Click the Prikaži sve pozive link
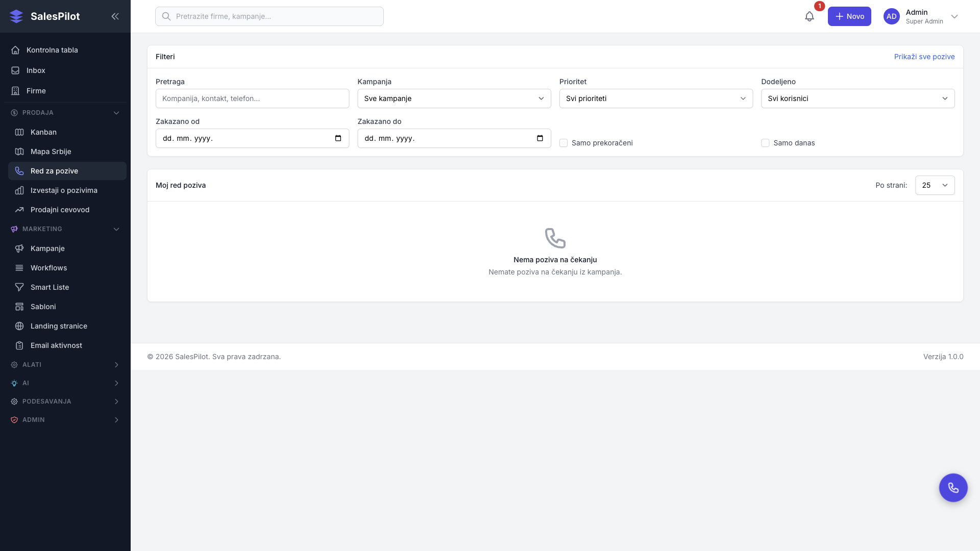The image size is (980, 551). (x=924, y=57)
